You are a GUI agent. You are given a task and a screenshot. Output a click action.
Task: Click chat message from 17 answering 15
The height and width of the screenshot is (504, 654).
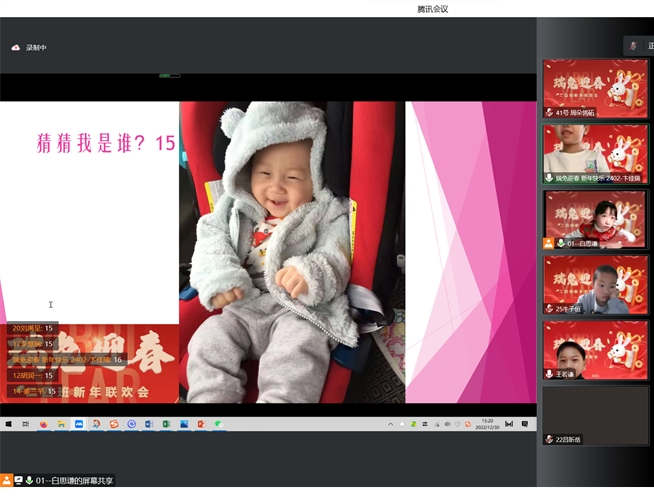click(33, 344)
